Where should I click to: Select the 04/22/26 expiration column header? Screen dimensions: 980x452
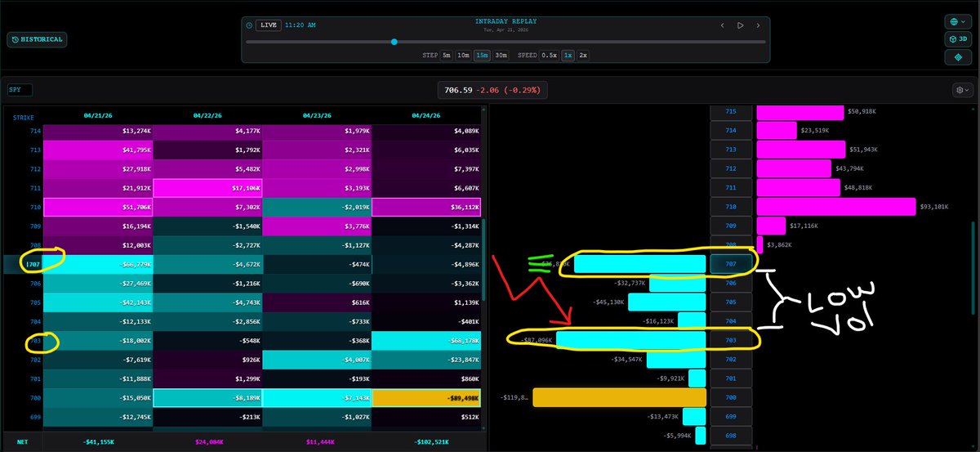207,115
